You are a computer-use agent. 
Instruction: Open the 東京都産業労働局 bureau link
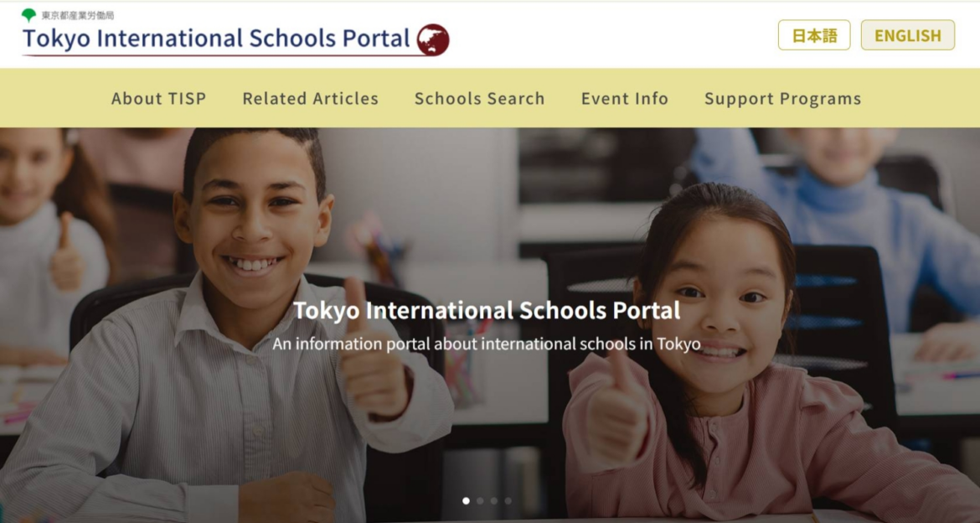(78, 15)
